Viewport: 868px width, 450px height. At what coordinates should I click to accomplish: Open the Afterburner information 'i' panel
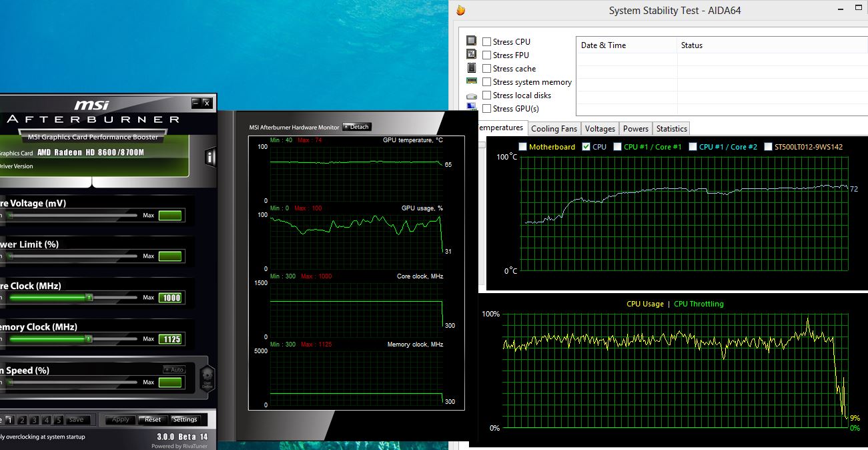pyautogui.click(x=210, y=158)
